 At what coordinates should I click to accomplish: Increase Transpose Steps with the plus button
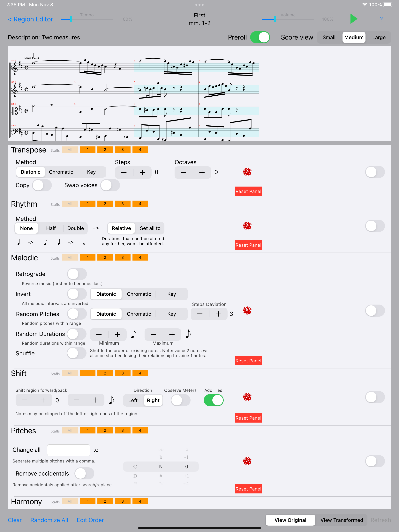(x=142, y=173)
